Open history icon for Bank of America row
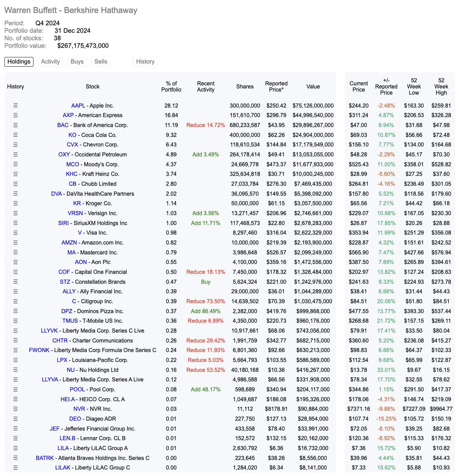 coord(15,125)
